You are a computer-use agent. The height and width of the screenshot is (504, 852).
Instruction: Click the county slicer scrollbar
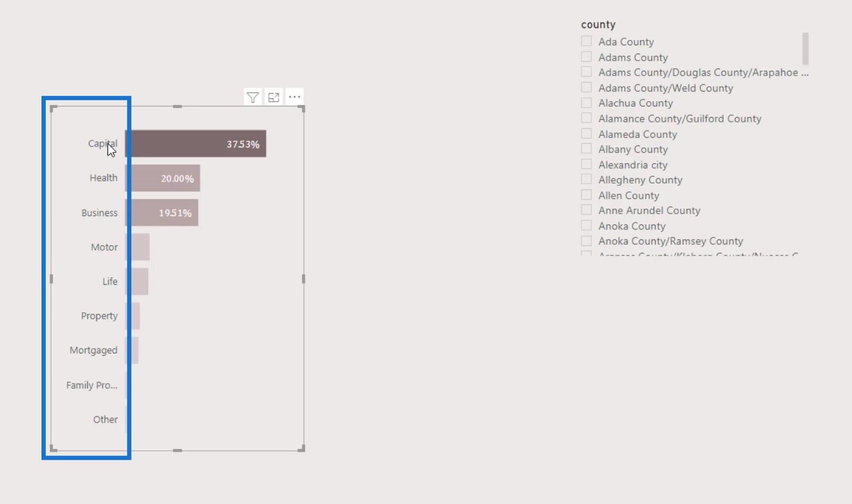point(805,48)
